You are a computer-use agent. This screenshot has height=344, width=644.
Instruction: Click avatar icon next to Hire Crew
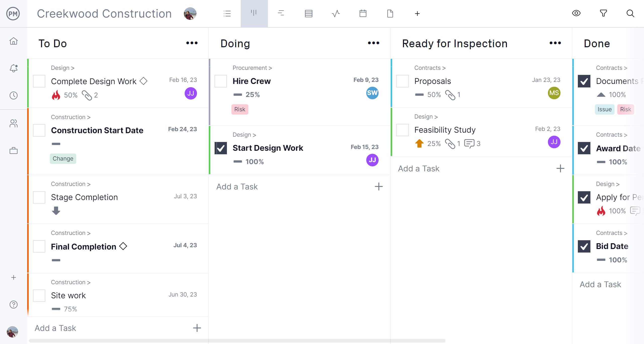372,93
